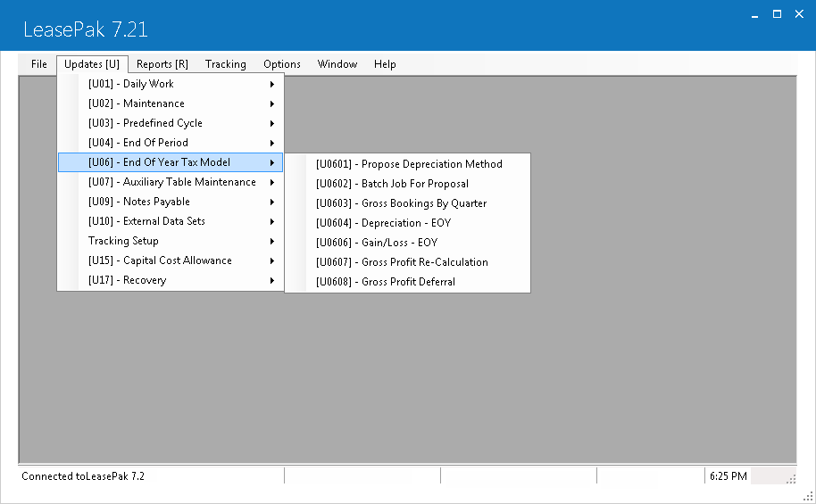Choose [U17] - Recovery entry

coord(171,280)
